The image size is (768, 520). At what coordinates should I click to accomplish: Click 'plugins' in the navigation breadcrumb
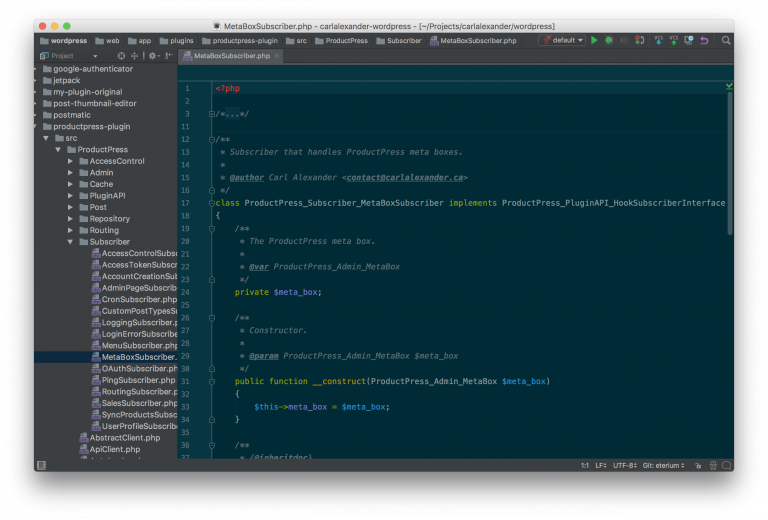tap(181, 41)
